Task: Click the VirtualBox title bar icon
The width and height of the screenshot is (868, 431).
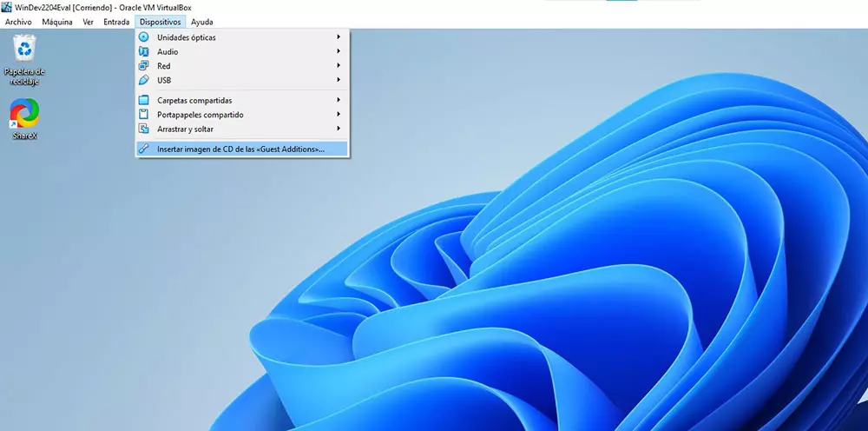Action: pyautogui.click(x=7, y=7)
